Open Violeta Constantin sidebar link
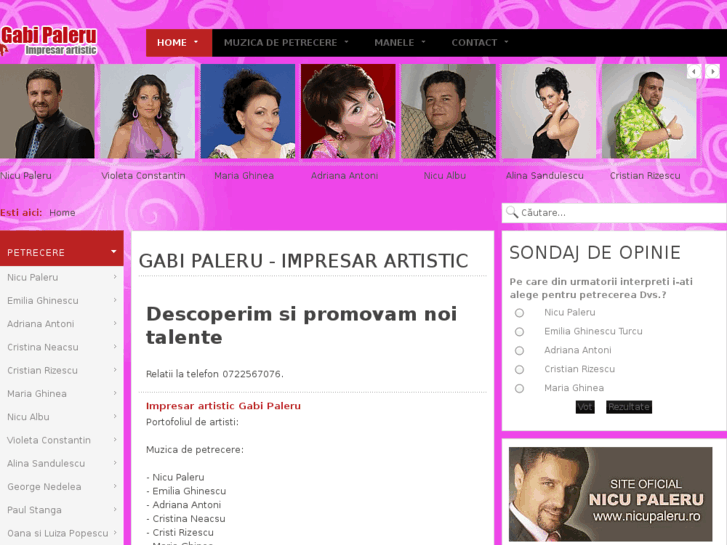 pos(49,440)
